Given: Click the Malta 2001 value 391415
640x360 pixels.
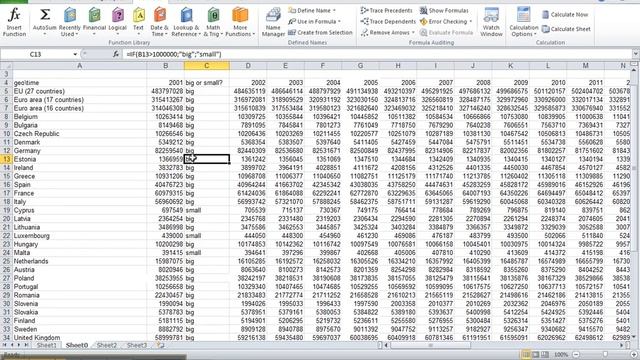Looking at the screenshot, I should tap(166, 253).
